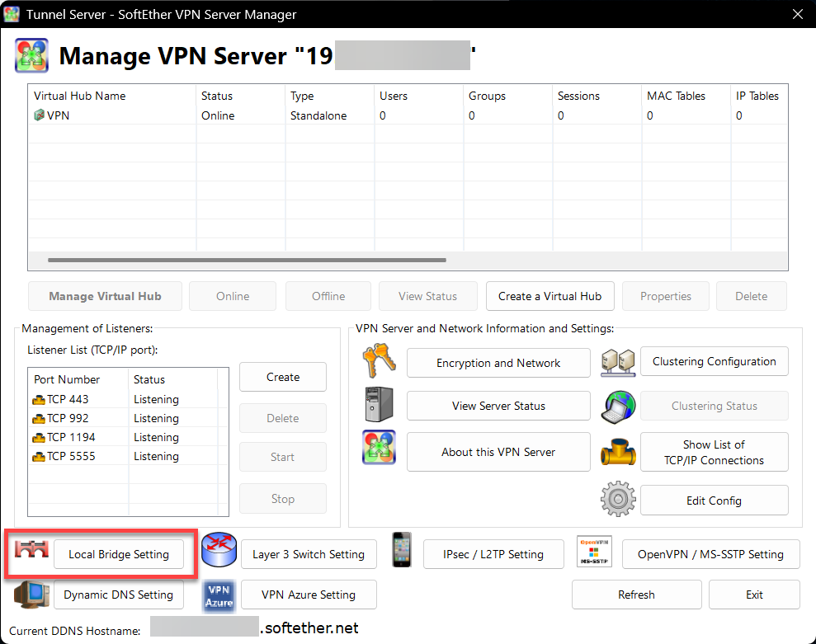This screenshot has width=816, height=644.
Task: Click the VPN hub cube icon in the list
Action: tap(39, 115)
